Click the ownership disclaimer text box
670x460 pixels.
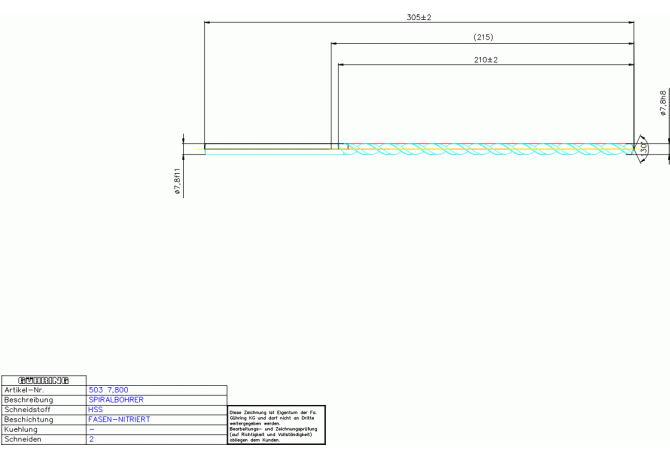(277, 425)
